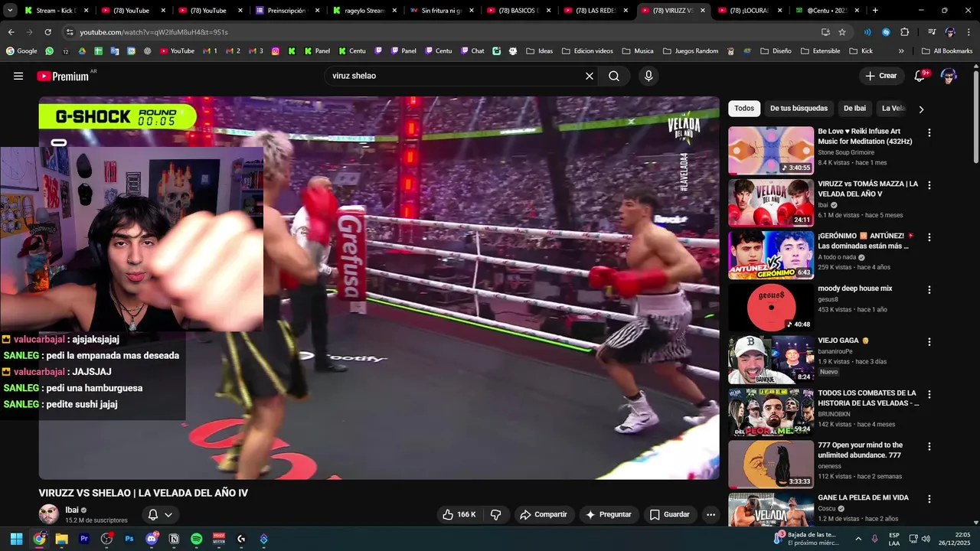Viewport: 980px width, 551px height.
Task: Like the video with 166 K likes
Action: tap(459, 514)
